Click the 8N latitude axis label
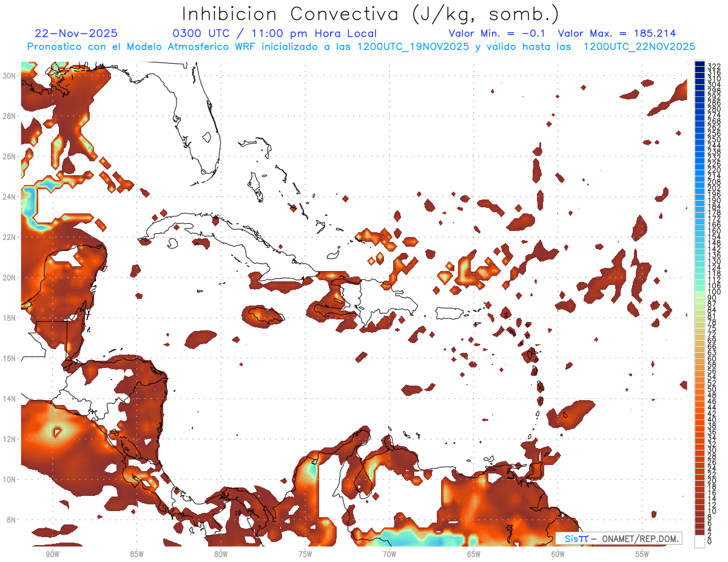The image size is (728, 562). click(12, 520)
